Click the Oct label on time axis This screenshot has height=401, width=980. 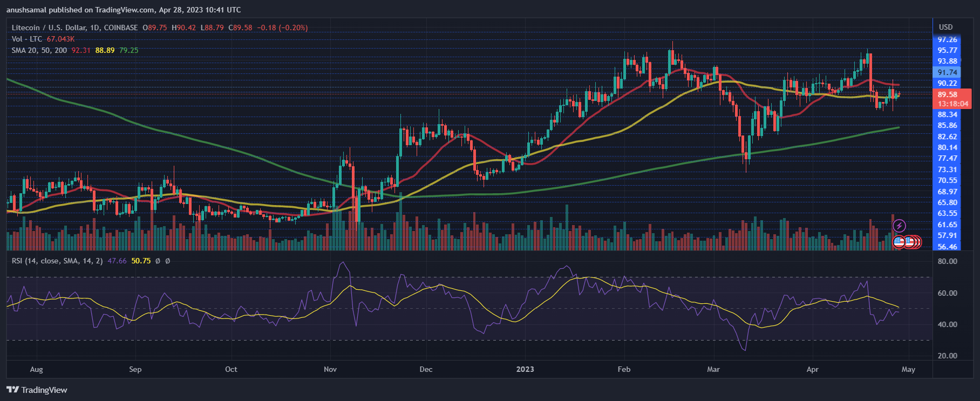pos(231,369)
